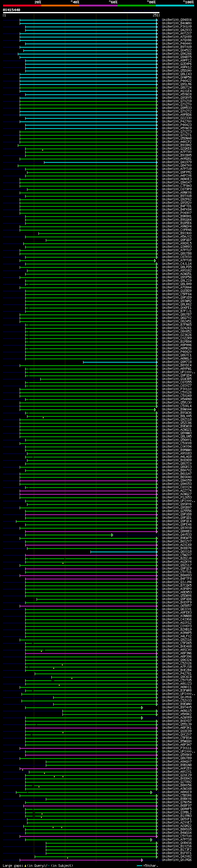Click the UniRef100_Q8GT24 label

tap(177, 88)
